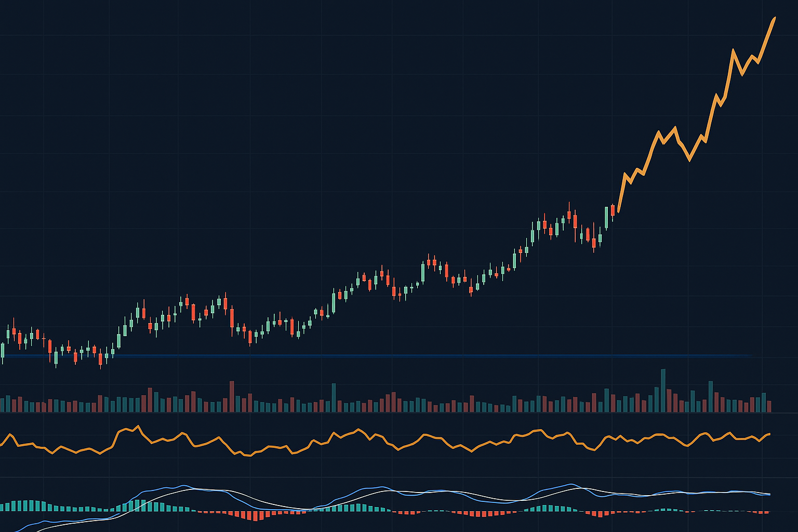
Task: Click the topmost peak of the orange projection line
Action: pyautogui.click(x=775, y=18)
